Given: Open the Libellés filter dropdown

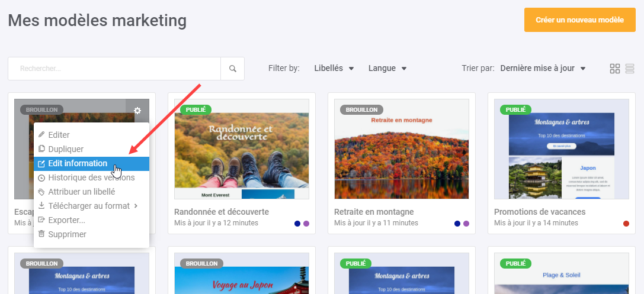Looking at the screenshot, I should [334, 69].
